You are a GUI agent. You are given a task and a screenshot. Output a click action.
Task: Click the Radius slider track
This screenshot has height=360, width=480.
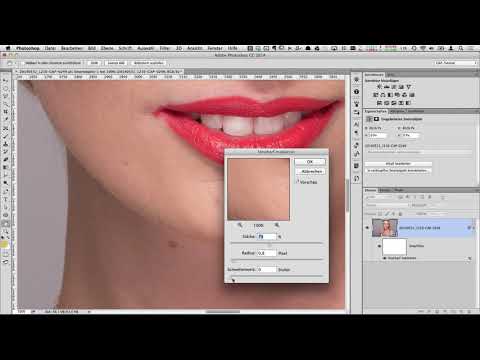277,259
